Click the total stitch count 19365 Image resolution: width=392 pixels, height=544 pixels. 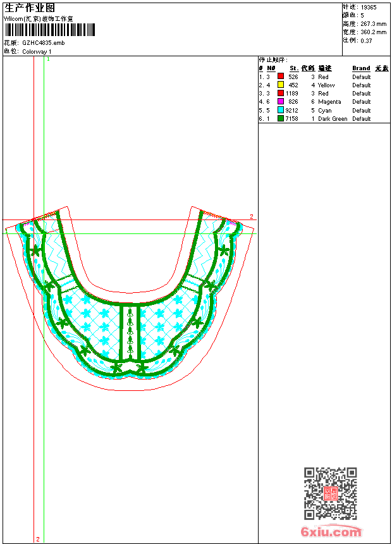click(369, 8)
